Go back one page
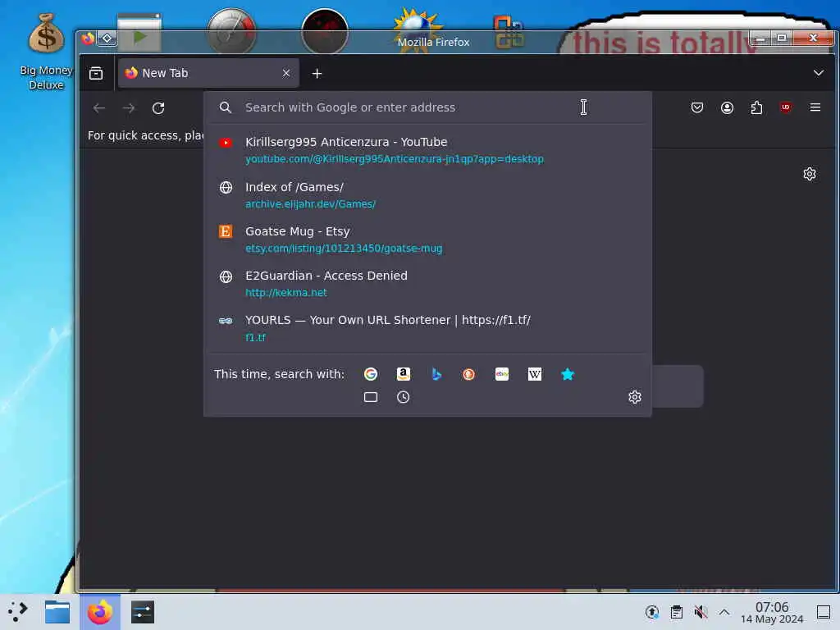The height and width of the screenshot is (630, 840). point(99,108)
